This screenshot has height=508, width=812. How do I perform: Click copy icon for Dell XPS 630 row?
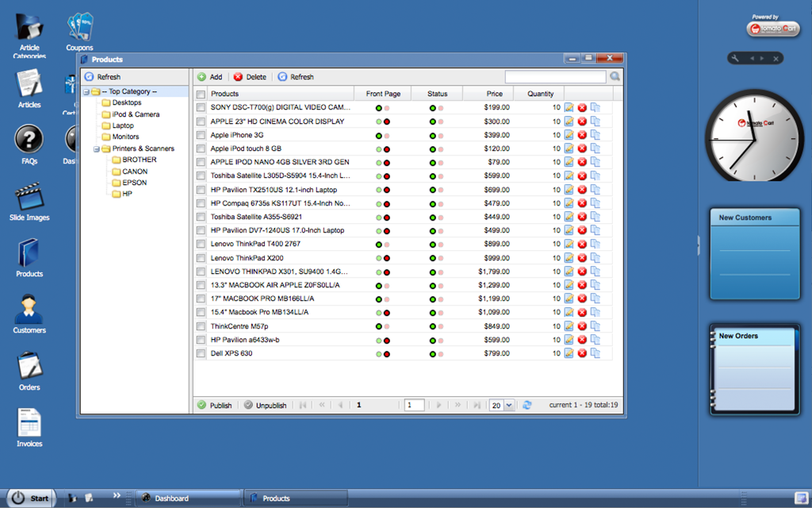[596, 353]
